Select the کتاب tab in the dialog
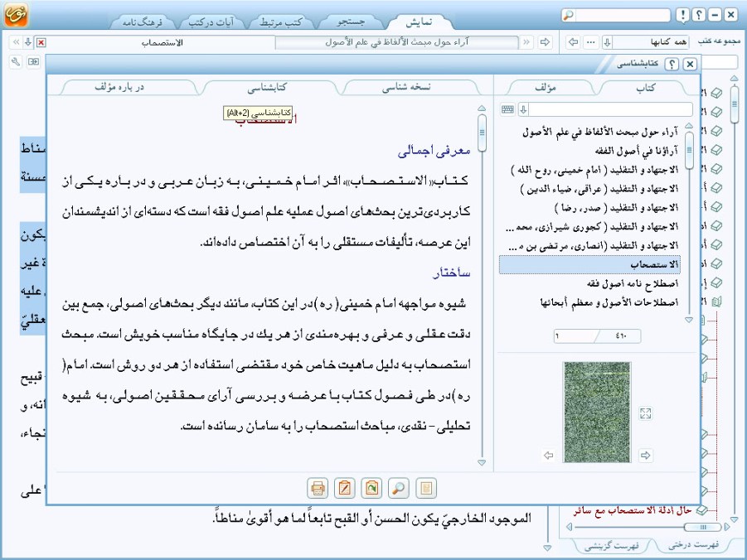747x560 pixels. (645, 88)
